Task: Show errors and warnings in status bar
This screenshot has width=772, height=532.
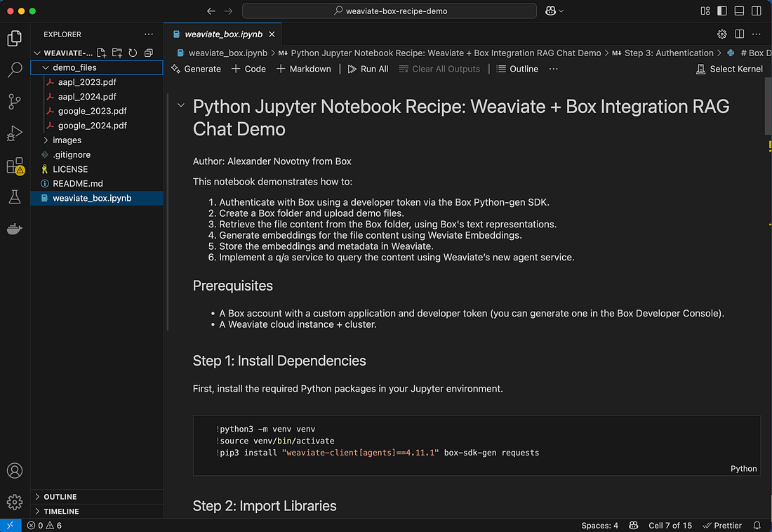Action: tap(44, 525)
